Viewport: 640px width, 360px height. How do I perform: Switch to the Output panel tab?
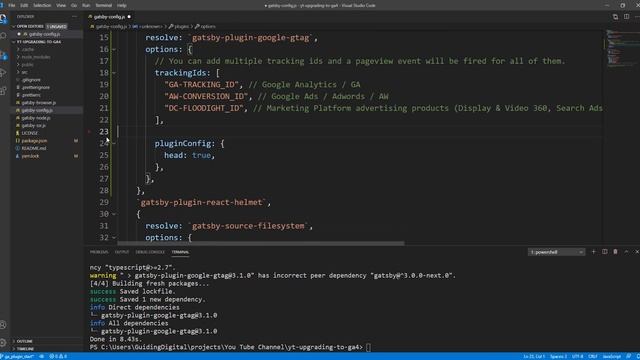coord(122,252)
